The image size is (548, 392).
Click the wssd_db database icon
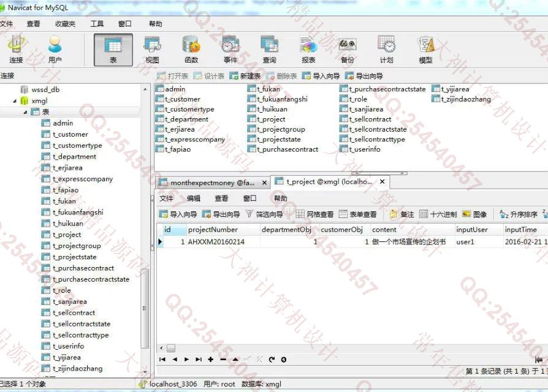point(24,89)
